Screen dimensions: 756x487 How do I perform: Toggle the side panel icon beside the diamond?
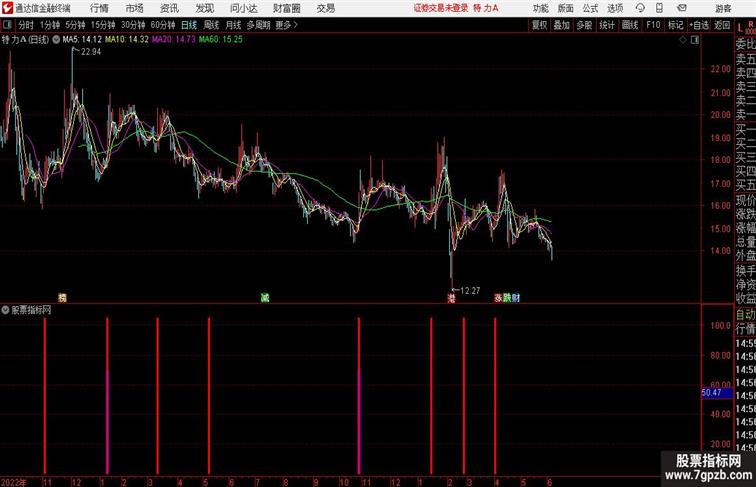click(695, 40)
